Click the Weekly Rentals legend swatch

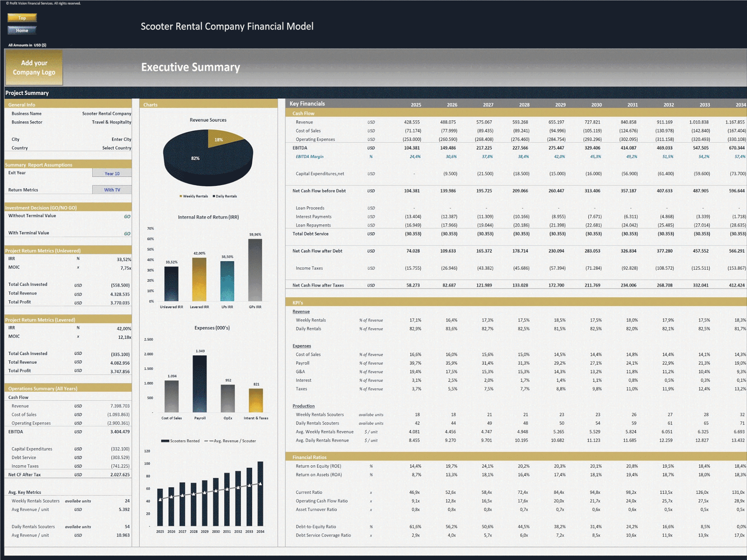[181, 196]
